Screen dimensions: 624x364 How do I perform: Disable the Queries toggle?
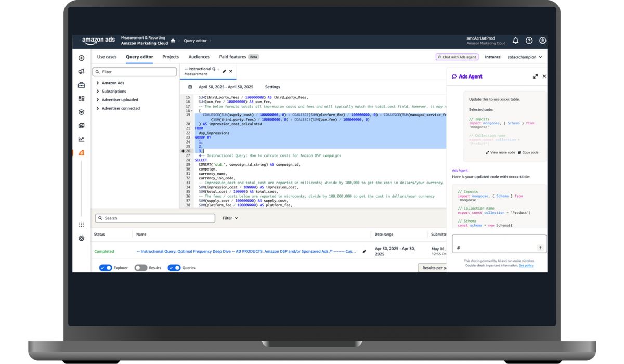174,268
